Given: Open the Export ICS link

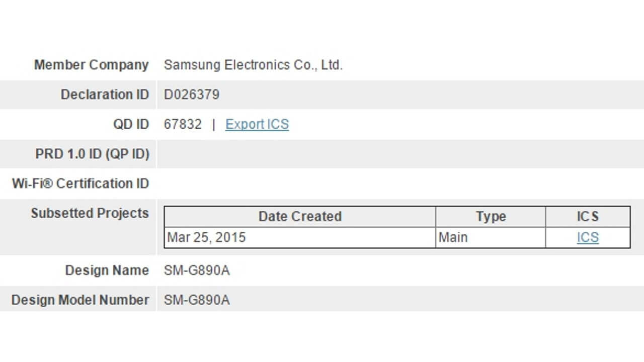Looking at the screenshot, I should 257,124.
